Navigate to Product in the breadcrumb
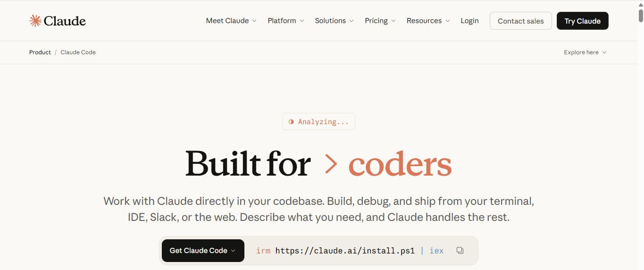This screenshot has height=270, width=644. pos(40,52)
